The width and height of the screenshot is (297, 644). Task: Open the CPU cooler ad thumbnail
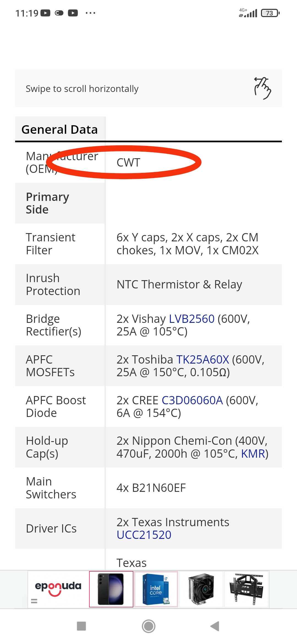click(201, 589)
